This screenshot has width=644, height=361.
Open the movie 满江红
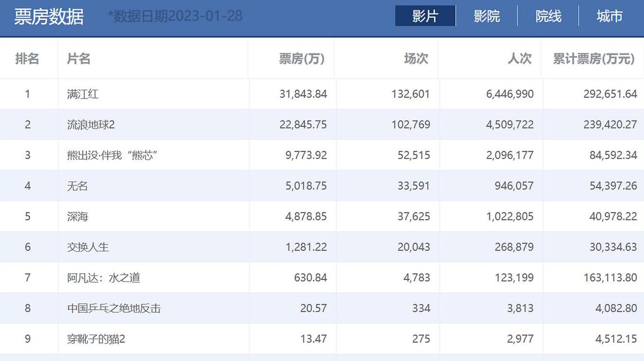tap(83, 94)
